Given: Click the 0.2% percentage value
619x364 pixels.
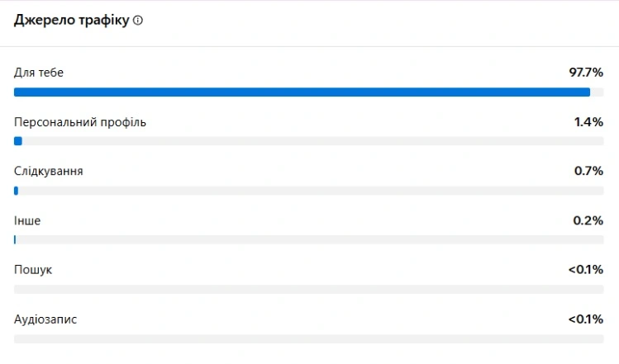Looking at the screenshot, I should pos(589,220).
